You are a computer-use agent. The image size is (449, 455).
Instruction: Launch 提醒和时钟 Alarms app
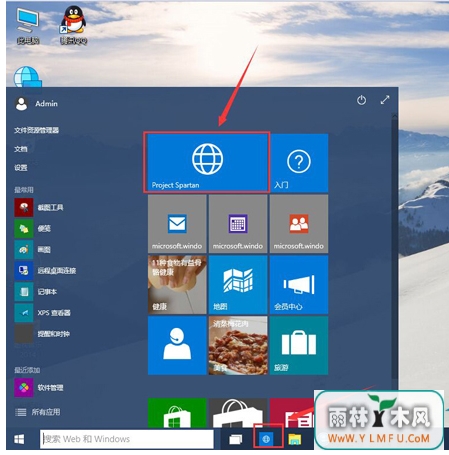[x=42, y=334]
